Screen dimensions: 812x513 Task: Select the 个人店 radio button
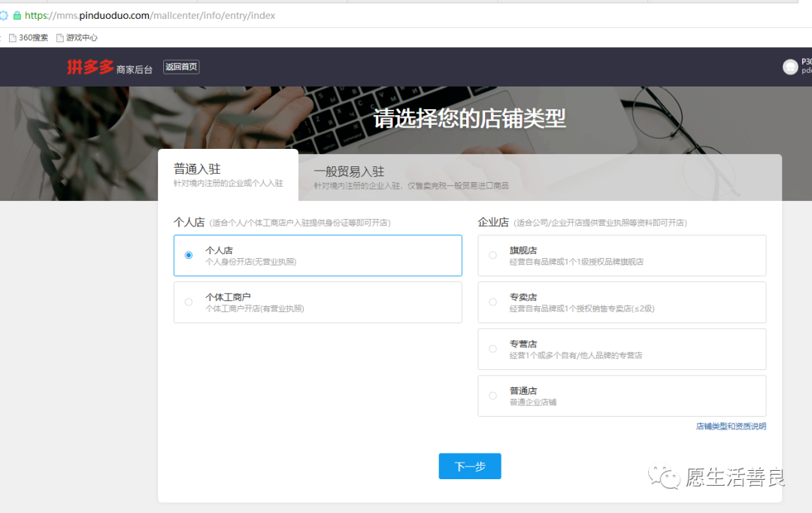pyautogui.click(x=189, y=255)
